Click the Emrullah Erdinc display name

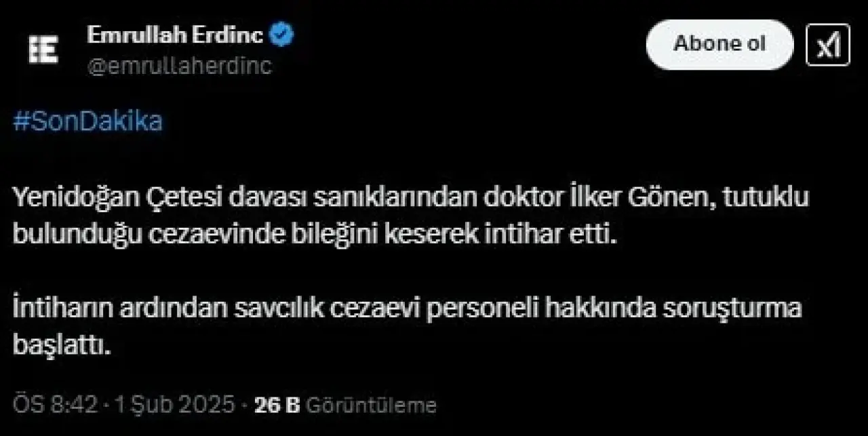tap(175, 35)
